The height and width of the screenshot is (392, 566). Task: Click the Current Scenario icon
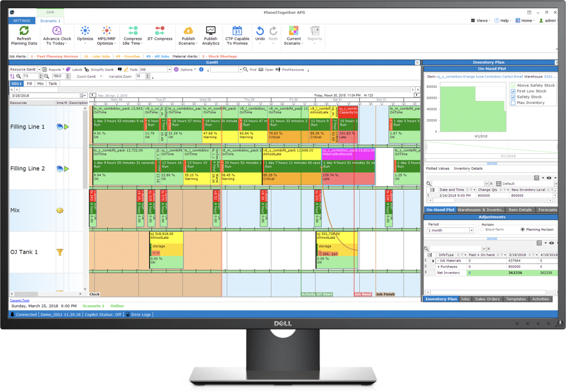pyautogui.click(x=294, y=30)
